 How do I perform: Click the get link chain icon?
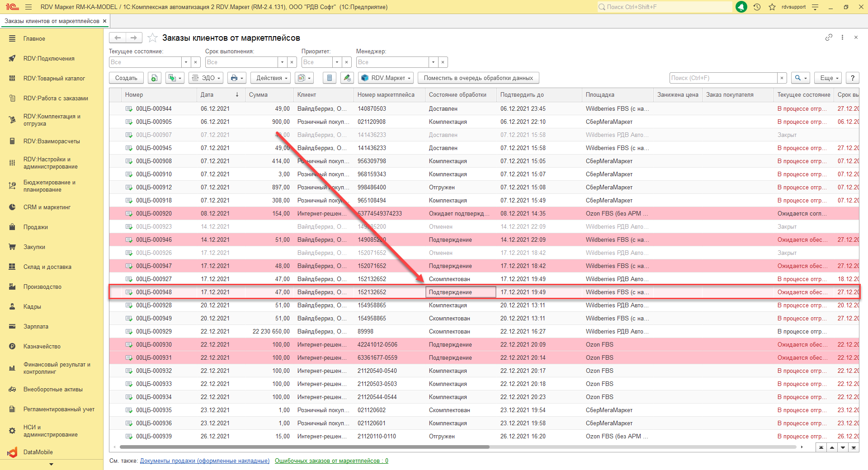tap(829, 38)
